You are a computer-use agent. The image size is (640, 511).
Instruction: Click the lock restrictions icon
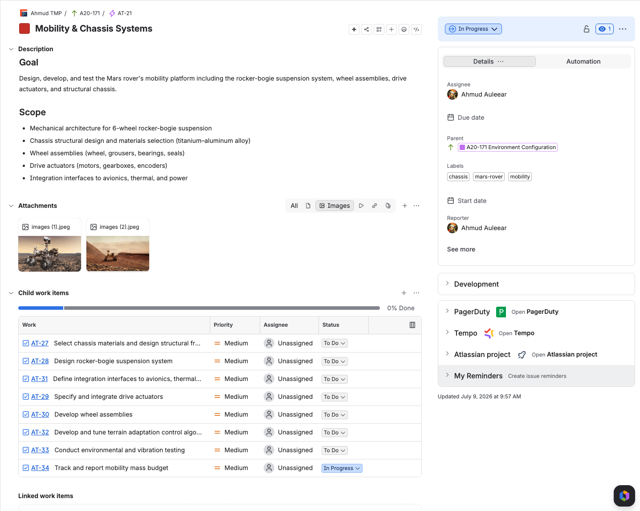[586, 29]
